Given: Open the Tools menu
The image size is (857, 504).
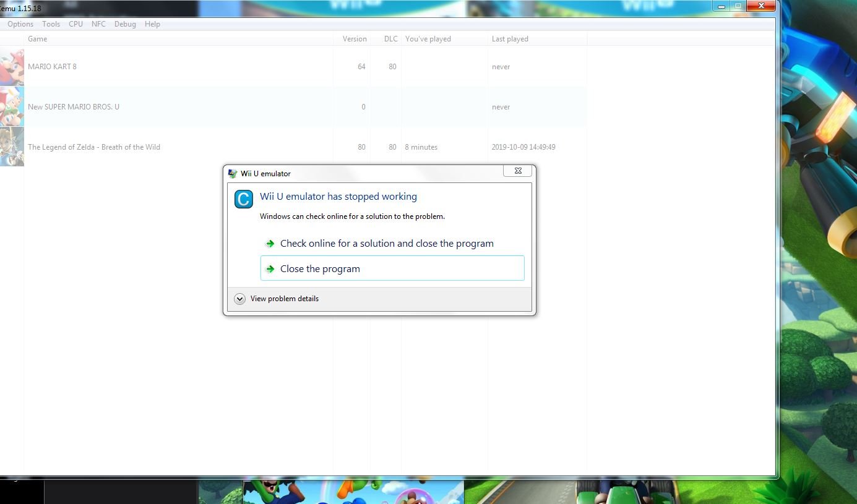Looking at the screenshot, I should [51, 24].
